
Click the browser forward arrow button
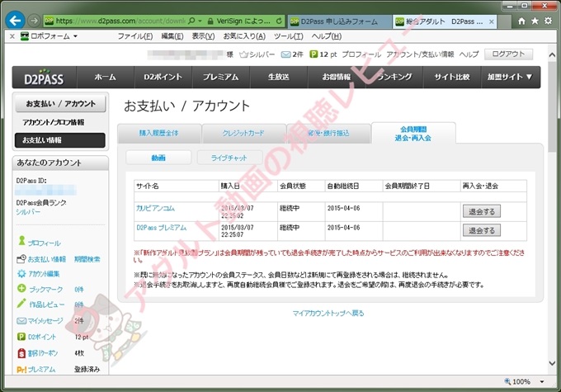coord(34,21)
